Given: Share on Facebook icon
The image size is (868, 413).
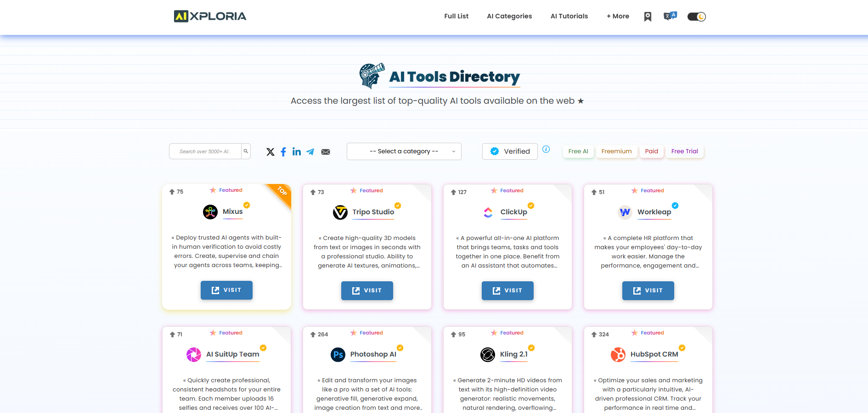Looking at the screenshot, I should coord(283,152).
